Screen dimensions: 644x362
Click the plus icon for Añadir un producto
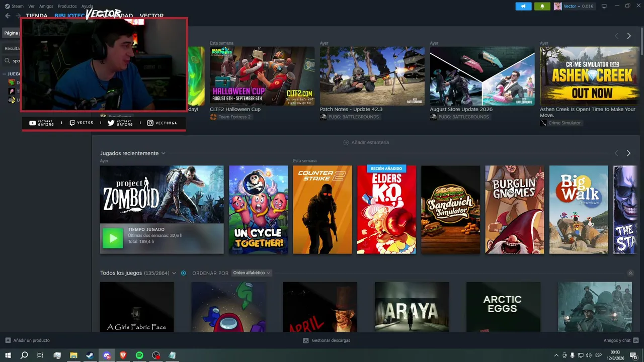tap(8, 340)
